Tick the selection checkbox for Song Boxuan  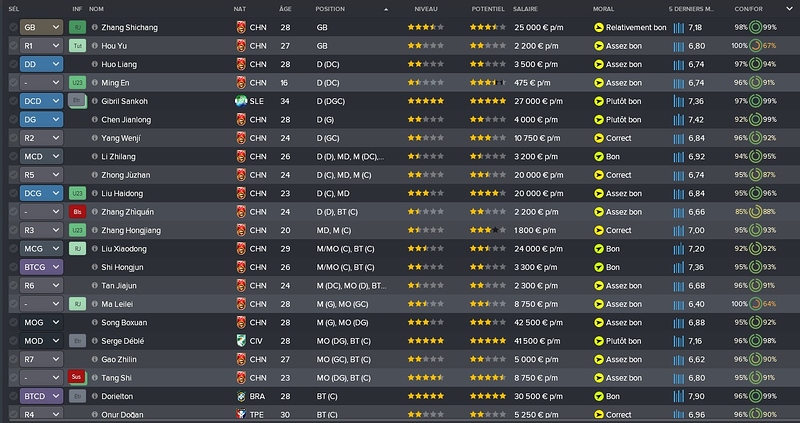pyautogui.click(x=13, y=322)
